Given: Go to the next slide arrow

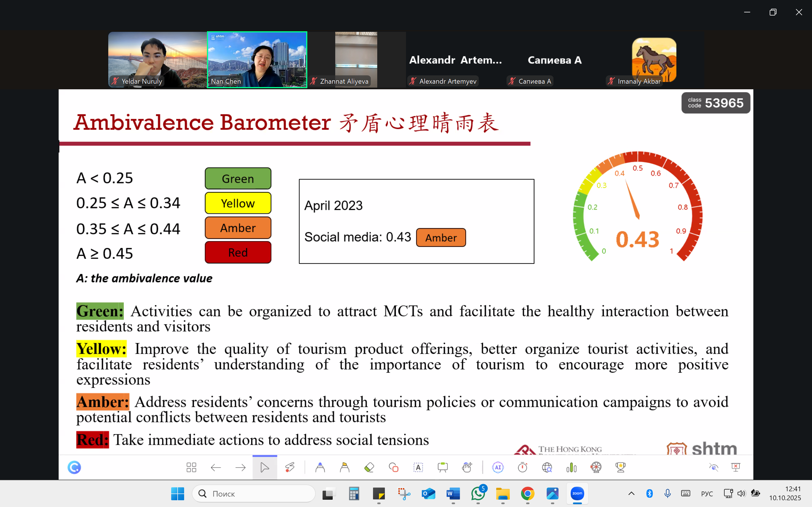Looking at the screenshot, I should pyautogui.click(x=240, y=467).
